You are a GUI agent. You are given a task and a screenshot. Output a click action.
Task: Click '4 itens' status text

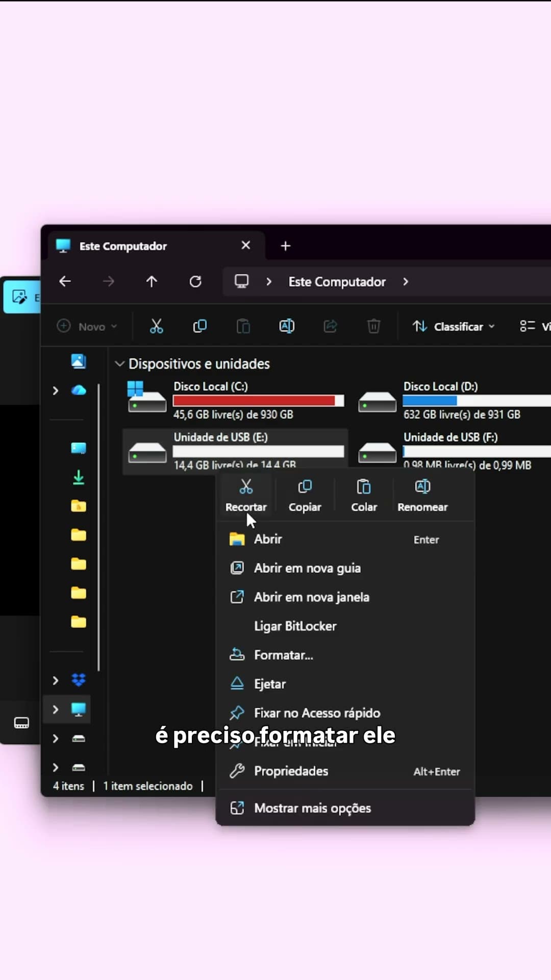pyautogui.click(x=68, y=786)
